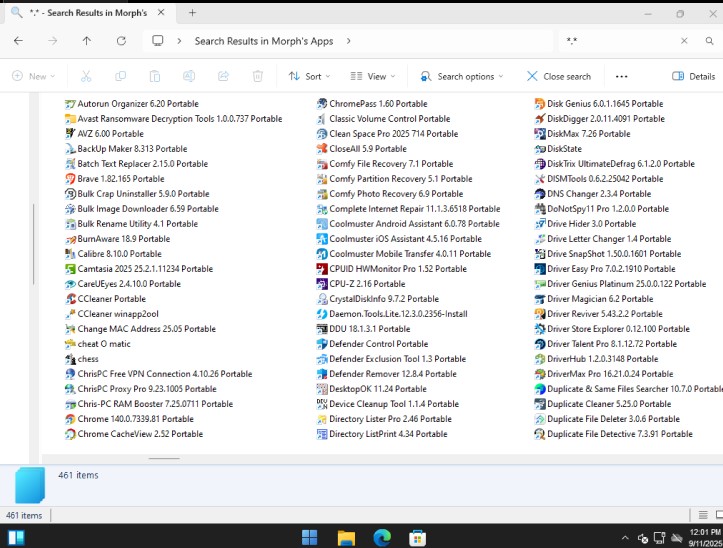Select the Search Results in Morph's tab
Image resolution: width=723 pixels, height=548 pixels.
(x=88, y=13)
